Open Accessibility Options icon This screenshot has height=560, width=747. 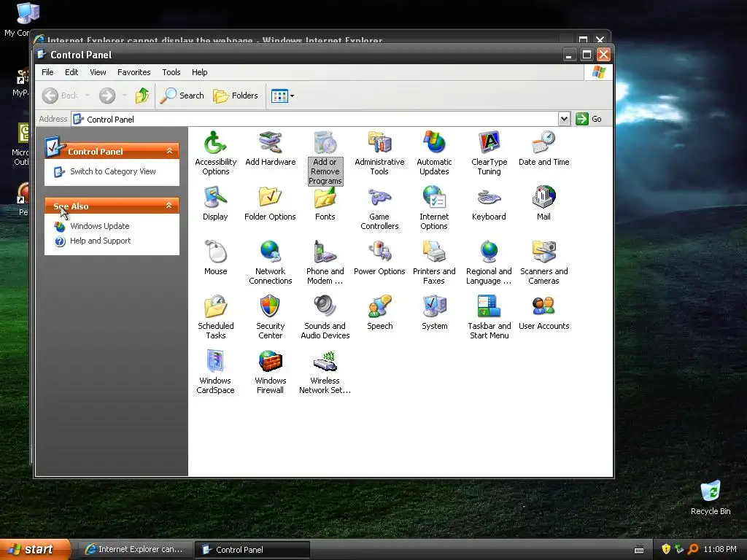(215, 143)
